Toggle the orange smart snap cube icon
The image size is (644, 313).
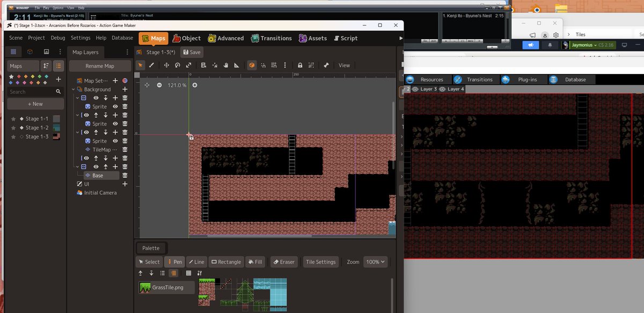[252, 65]
